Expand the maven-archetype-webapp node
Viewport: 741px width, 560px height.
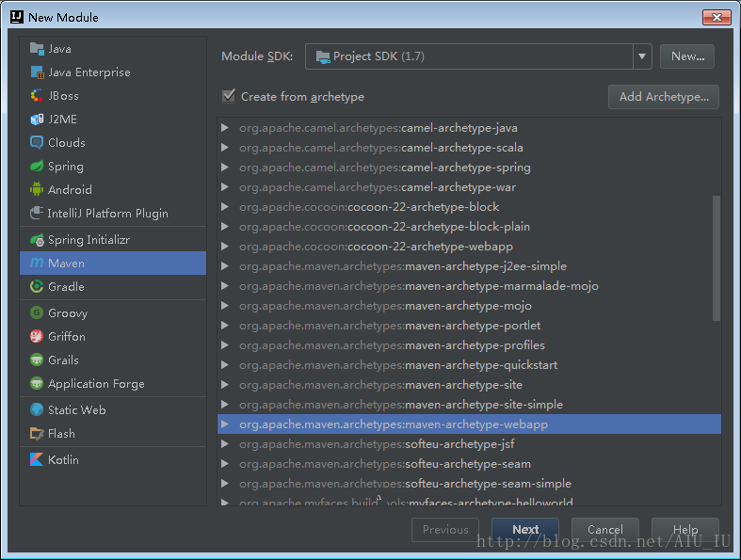point(225,424)
